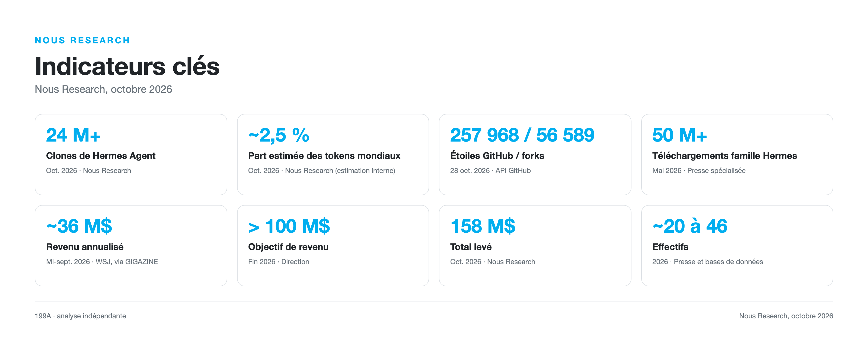Select the 257 968 / 56 589 value
Viewport: 868px width, 346px height.
point(522,135)
